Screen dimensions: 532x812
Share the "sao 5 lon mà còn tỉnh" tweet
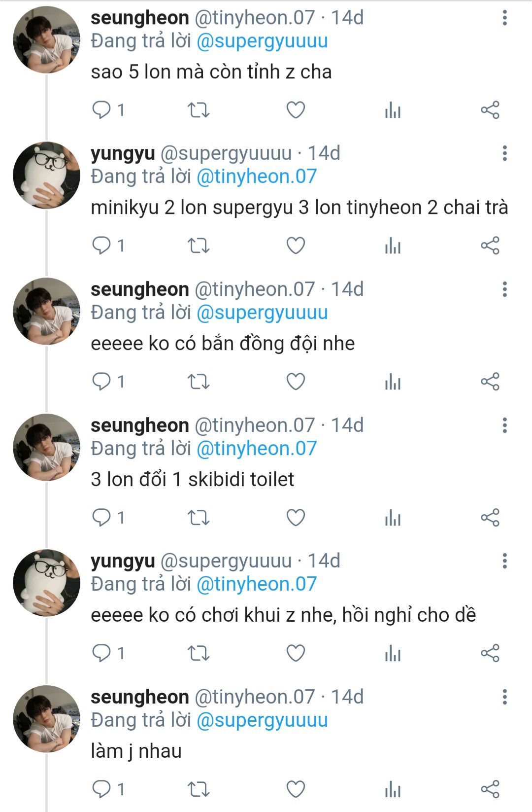coord(490,110)
